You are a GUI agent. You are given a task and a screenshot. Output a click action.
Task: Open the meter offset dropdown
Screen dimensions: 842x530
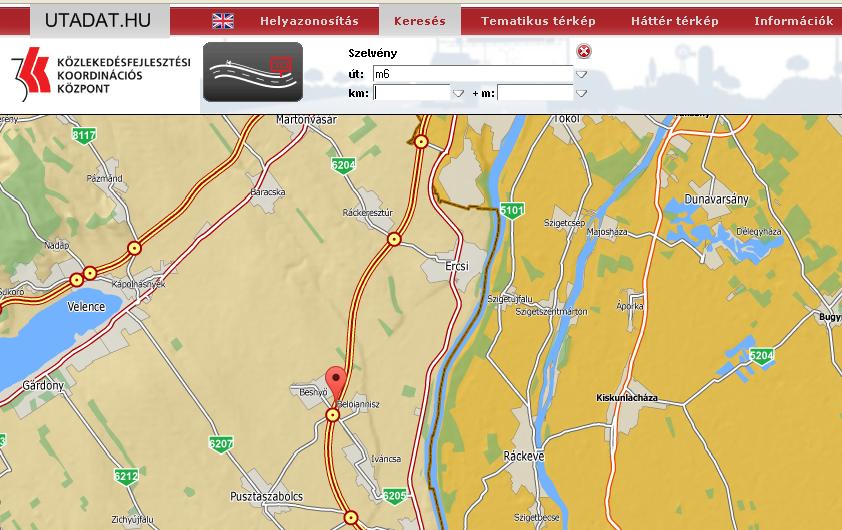click(x=581, y=94)
